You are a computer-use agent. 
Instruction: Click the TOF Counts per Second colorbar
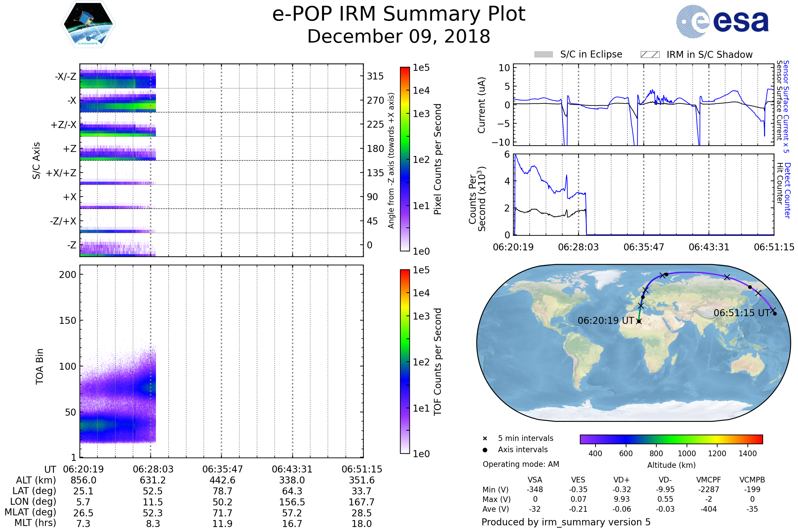pyautogui.click(x=405, y=361)
